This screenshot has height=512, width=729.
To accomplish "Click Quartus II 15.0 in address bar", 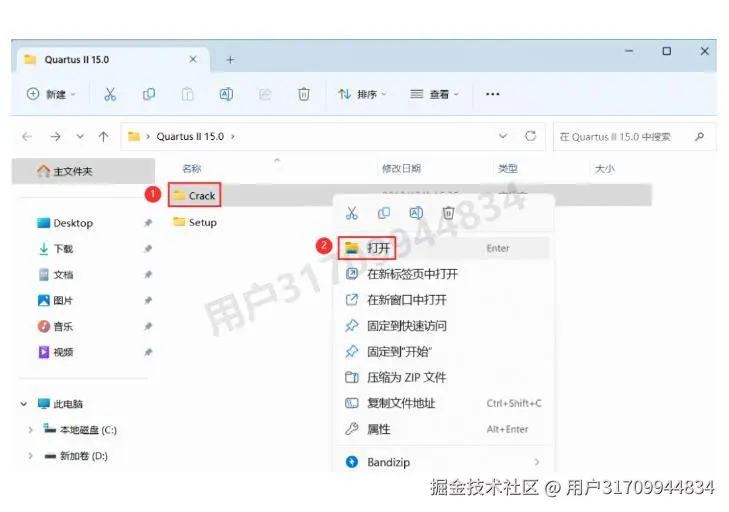I will point(190,136).
